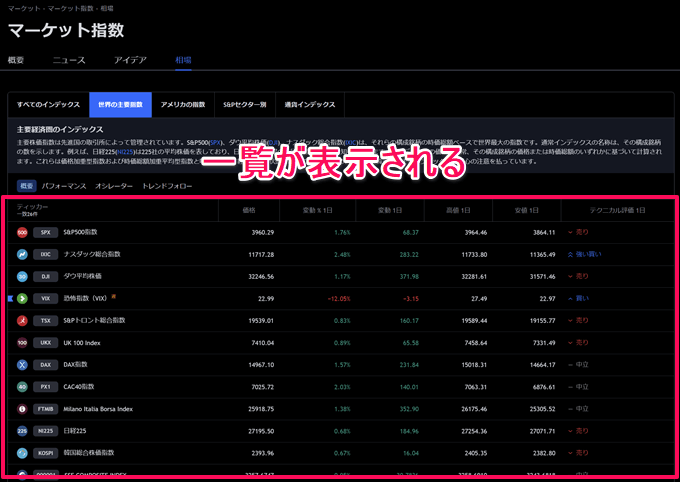The height and width of the screenshot is (482, 680).
Task: Open 日経225 index name link
Action: (75, 431)
